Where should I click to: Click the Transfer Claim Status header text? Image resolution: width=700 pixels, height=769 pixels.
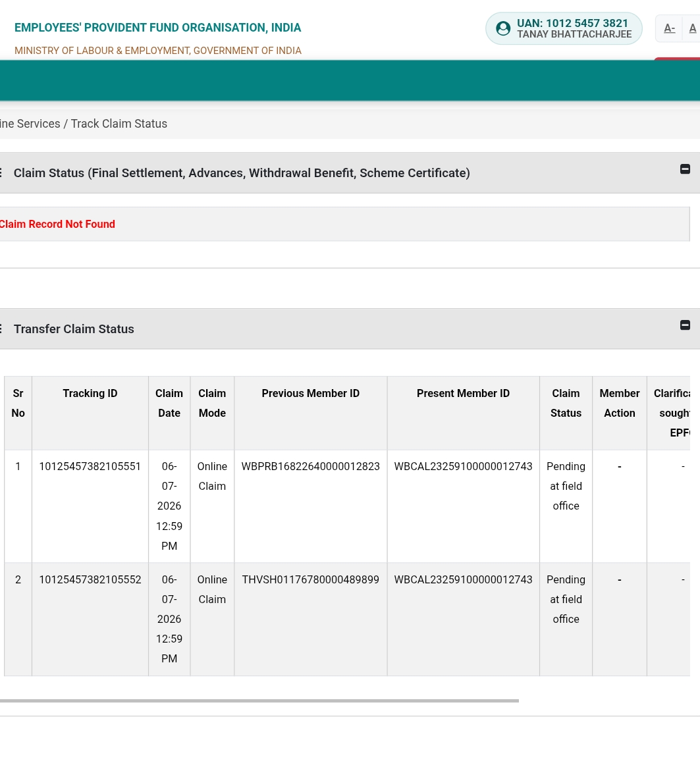[74, 329]
